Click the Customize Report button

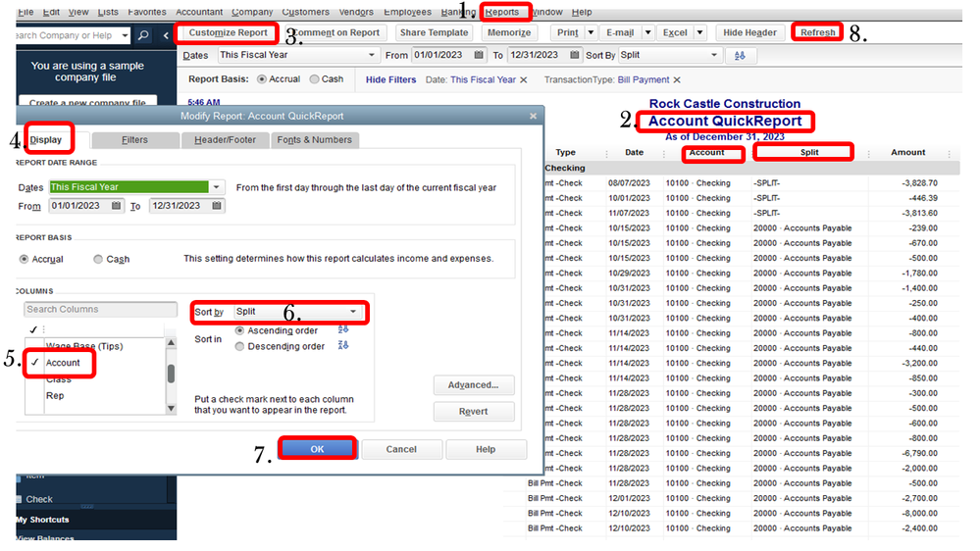229,32
